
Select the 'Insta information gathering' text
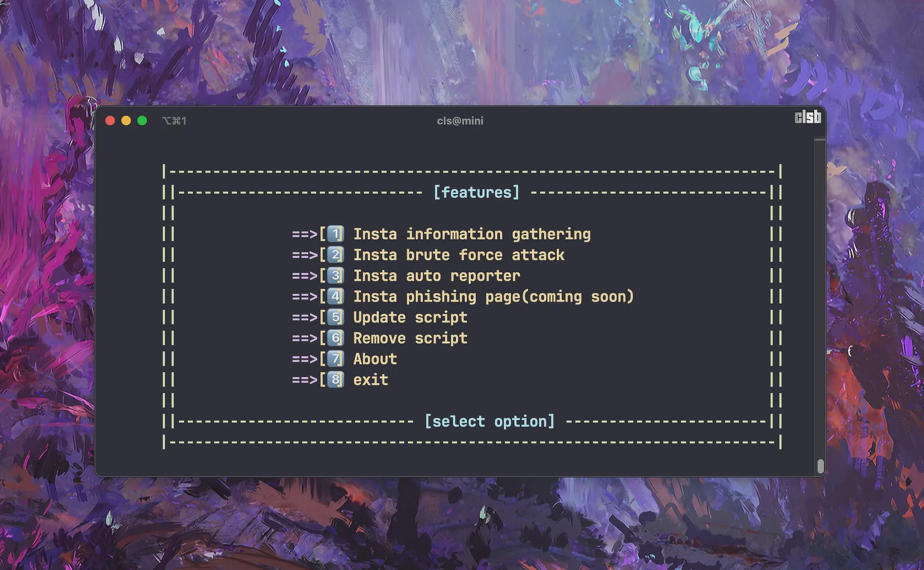[x=471, y=234]
